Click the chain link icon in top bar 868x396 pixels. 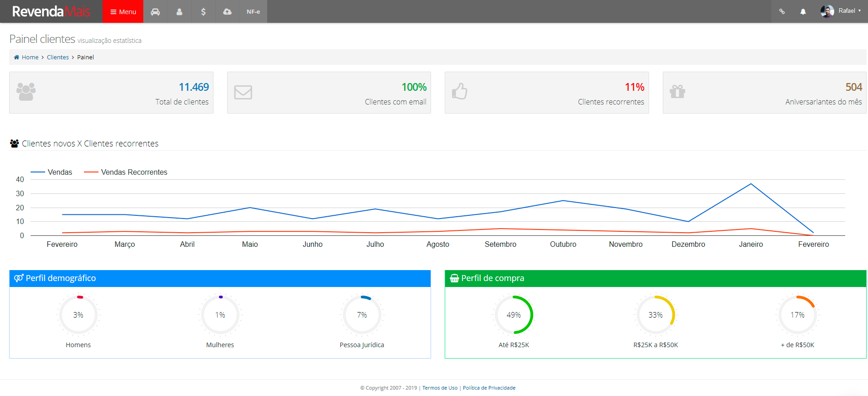(x=782, y=12)
